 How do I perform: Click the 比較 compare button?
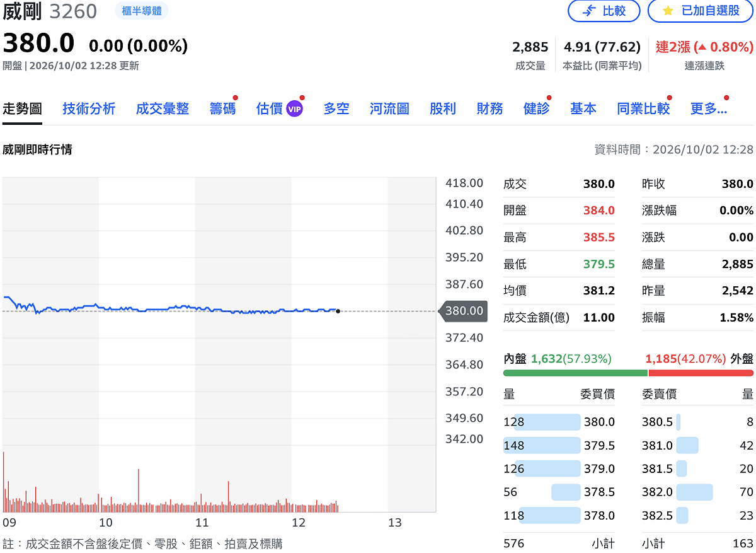click(x=604, y=11)
